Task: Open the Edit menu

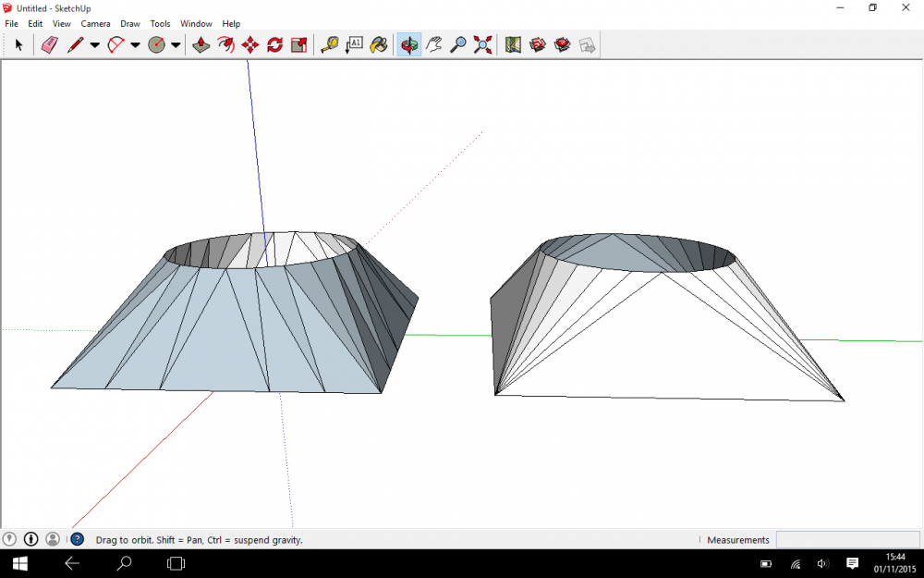Action: 35,24
